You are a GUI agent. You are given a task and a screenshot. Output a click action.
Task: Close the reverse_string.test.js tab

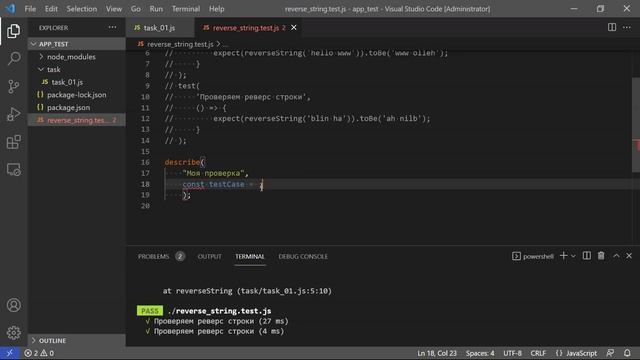tap(294, 27)
